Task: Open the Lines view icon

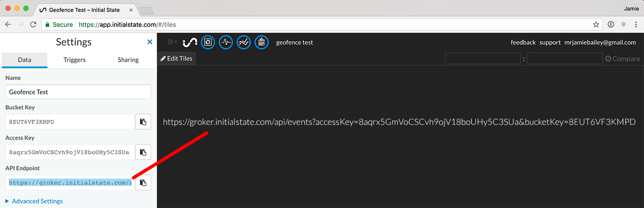Action: click(x=244, y=42)
